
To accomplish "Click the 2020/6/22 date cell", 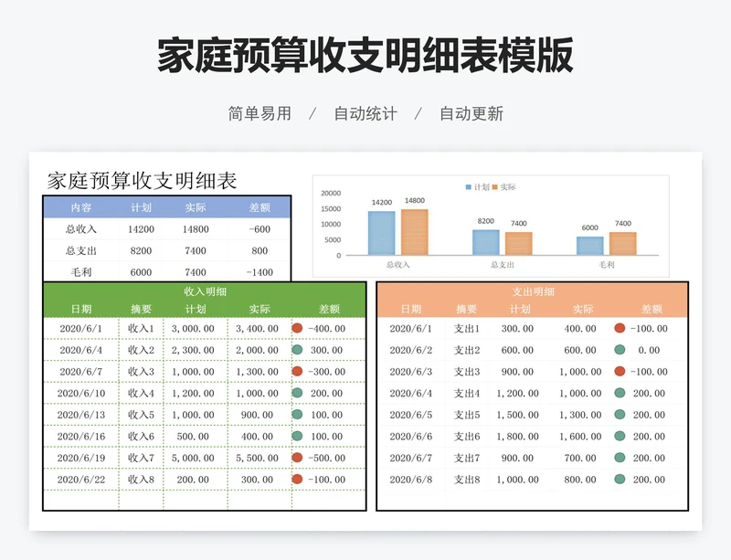I will 81,480.
